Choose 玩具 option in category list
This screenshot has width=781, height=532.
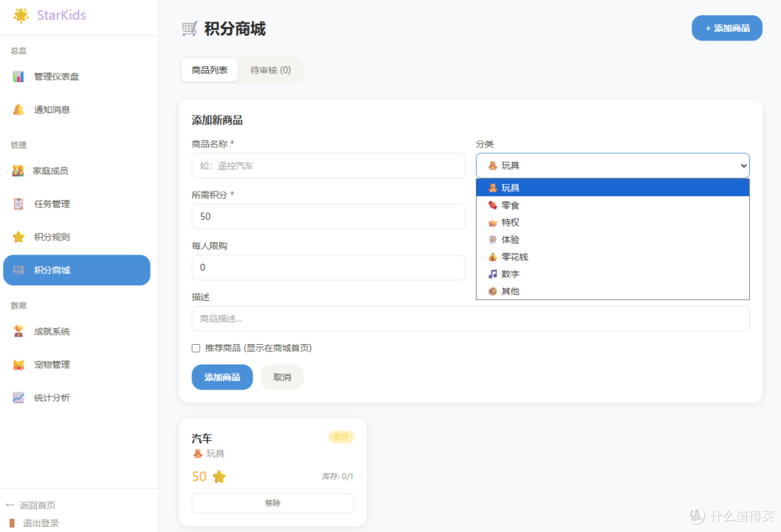click(613, 188)
